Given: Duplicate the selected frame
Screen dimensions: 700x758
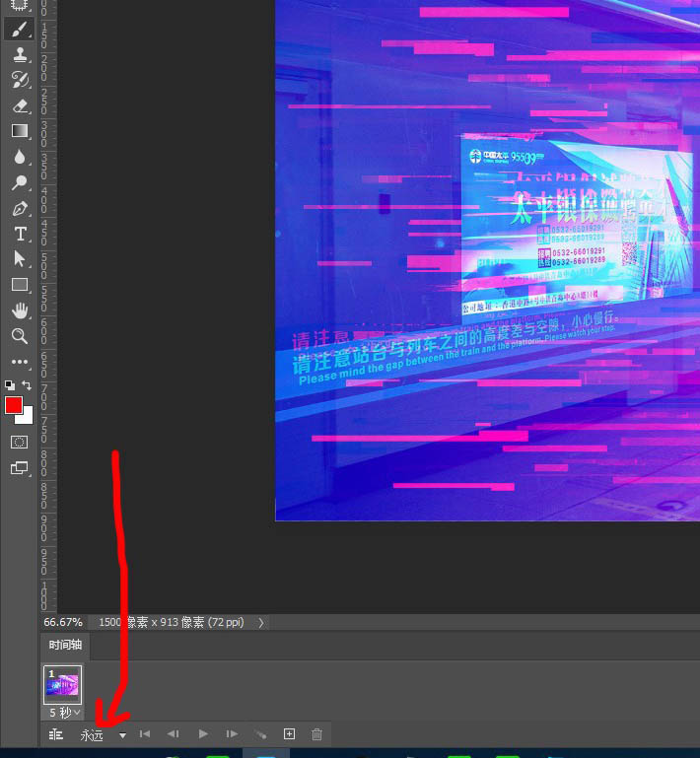Looking at the screenshot, I should (289, 734).
